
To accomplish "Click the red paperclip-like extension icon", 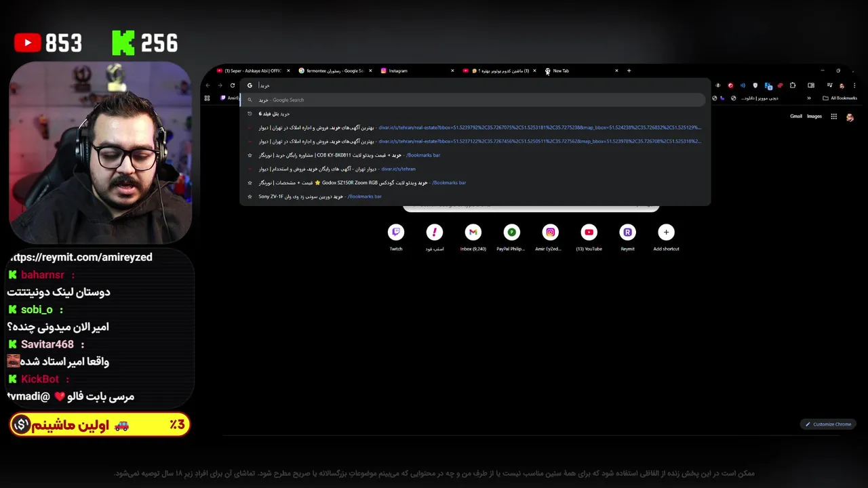I will [781, 85].
